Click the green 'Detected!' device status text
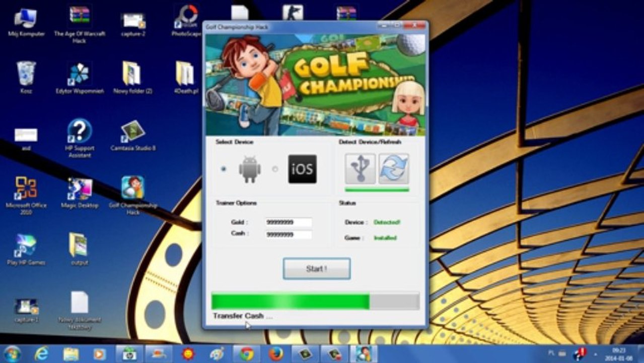 (x=387, y=222)
